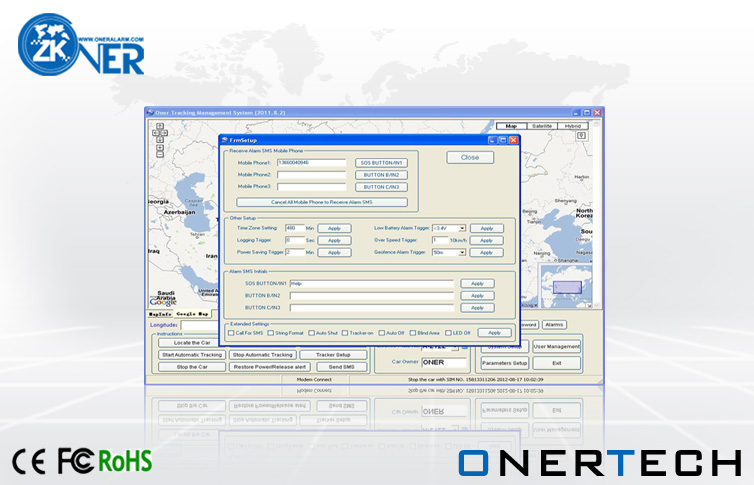
Task: Click Restore Power/Release alert button
Action: click(270, 367)
